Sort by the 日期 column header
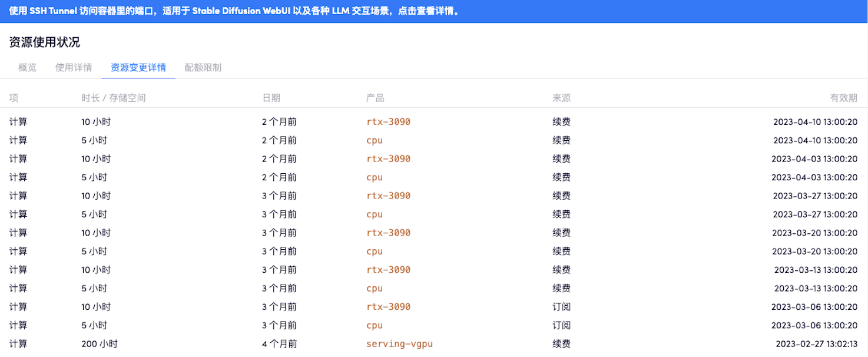This screenshot has height=357, width=868. [272, 97]
